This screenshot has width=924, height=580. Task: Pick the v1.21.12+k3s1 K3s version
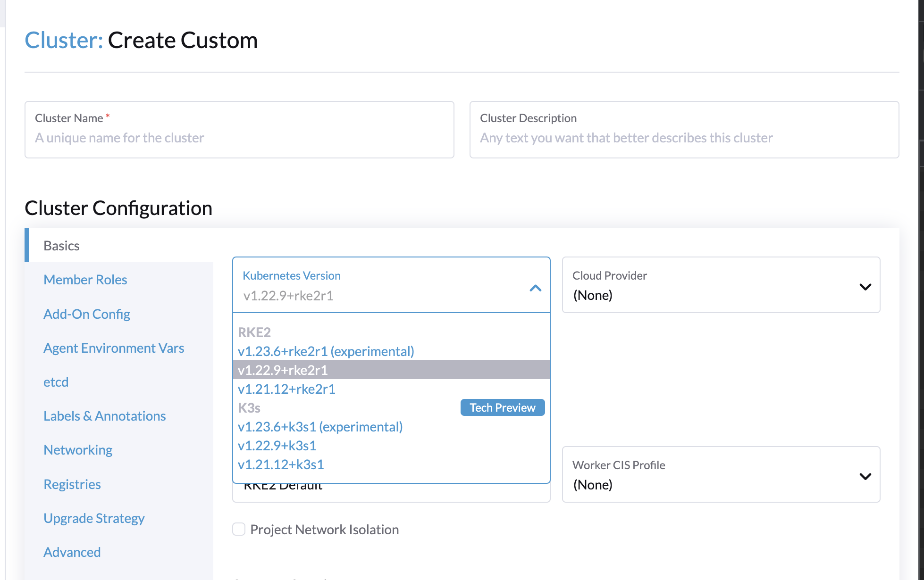(280, 464)
